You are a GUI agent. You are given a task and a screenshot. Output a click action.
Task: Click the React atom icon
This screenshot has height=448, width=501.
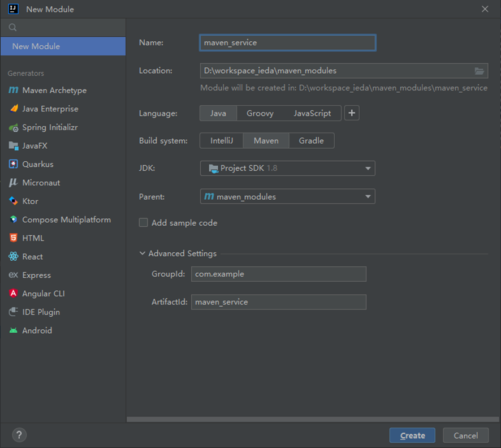(x=14, y=256)
